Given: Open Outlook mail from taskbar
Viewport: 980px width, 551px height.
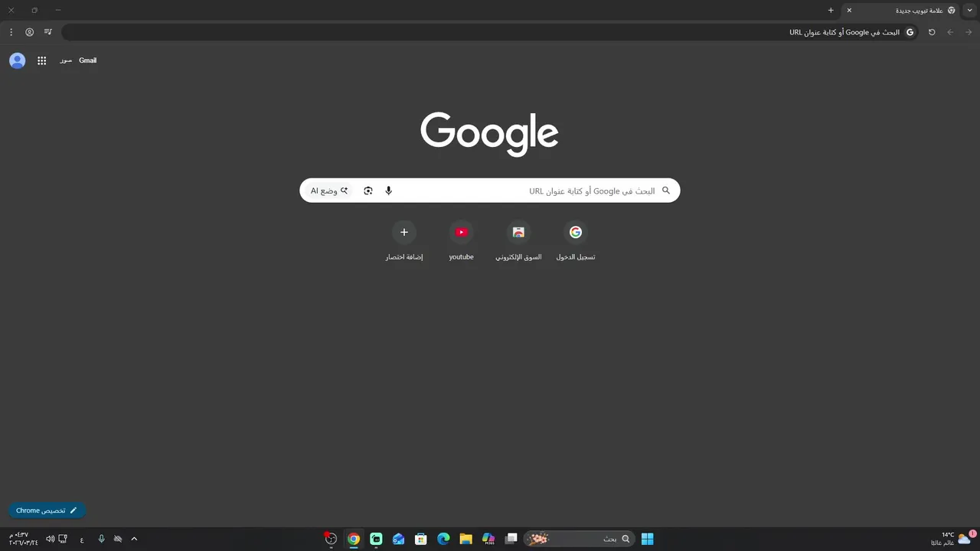Looking at the screenshot, I should pyautogui.click(x=398, y=539).
